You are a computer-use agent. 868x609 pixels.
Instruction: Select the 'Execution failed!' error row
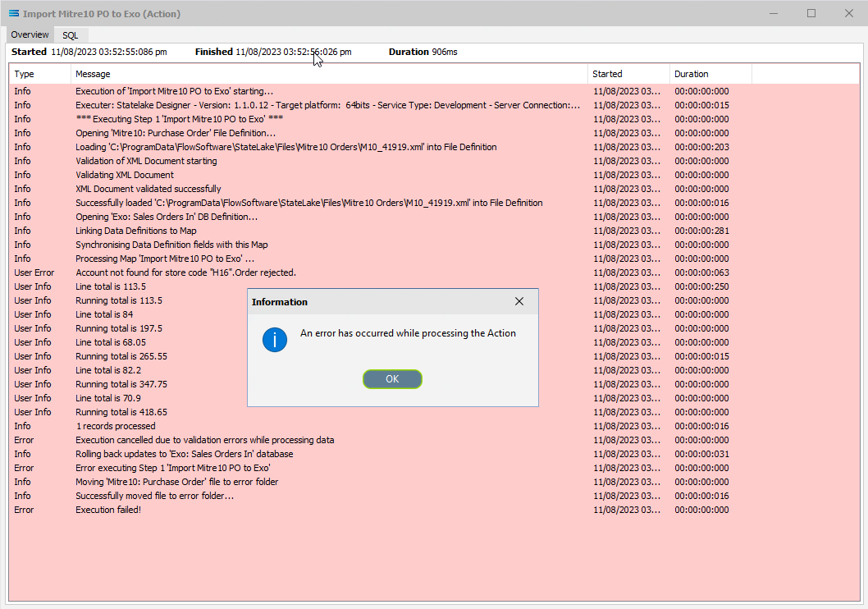click(x=434, y=510)
